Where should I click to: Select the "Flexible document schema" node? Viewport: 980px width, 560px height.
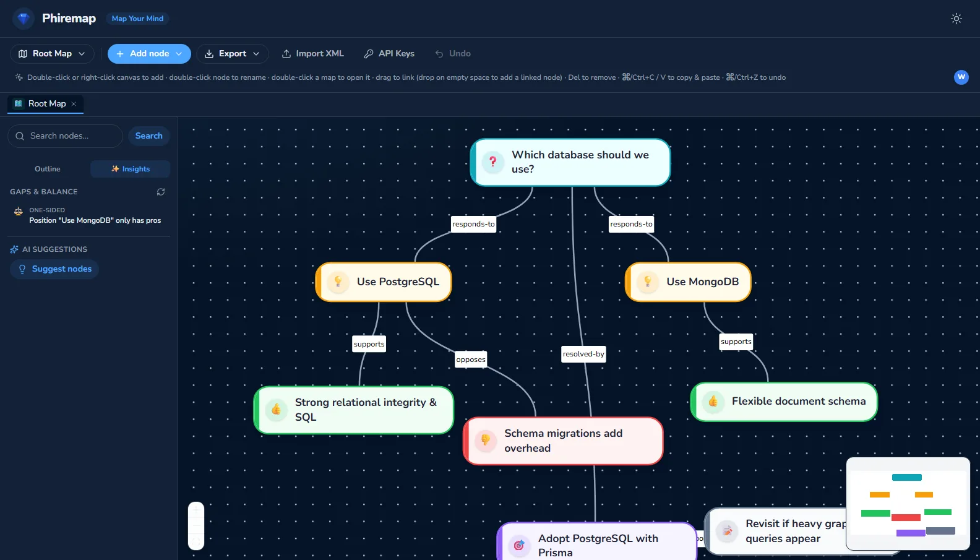coord(784,402)
